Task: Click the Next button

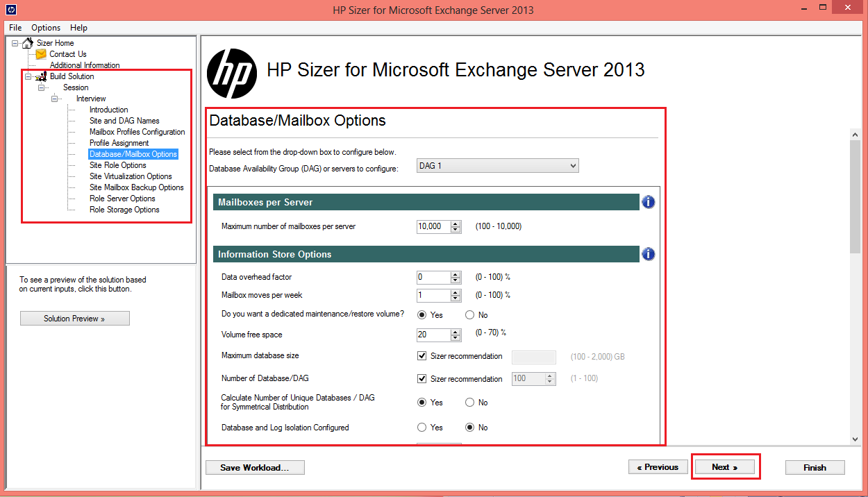Action: tap(724, 467)
